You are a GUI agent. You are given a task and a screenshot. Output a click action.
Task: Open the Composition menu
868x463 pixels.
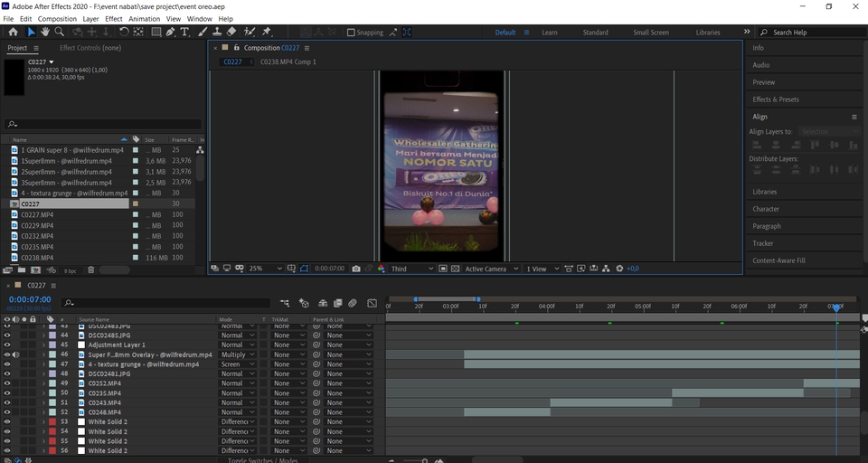(57, 19)
